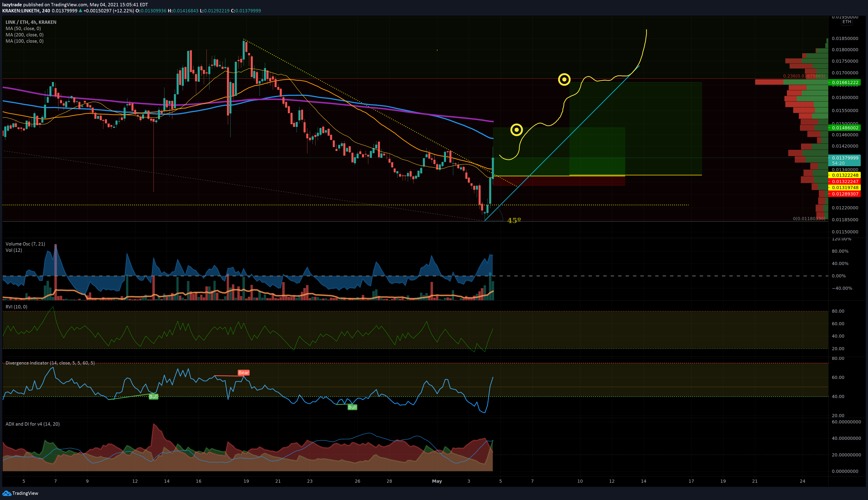Click the Vol (12) indicator label

14,250
